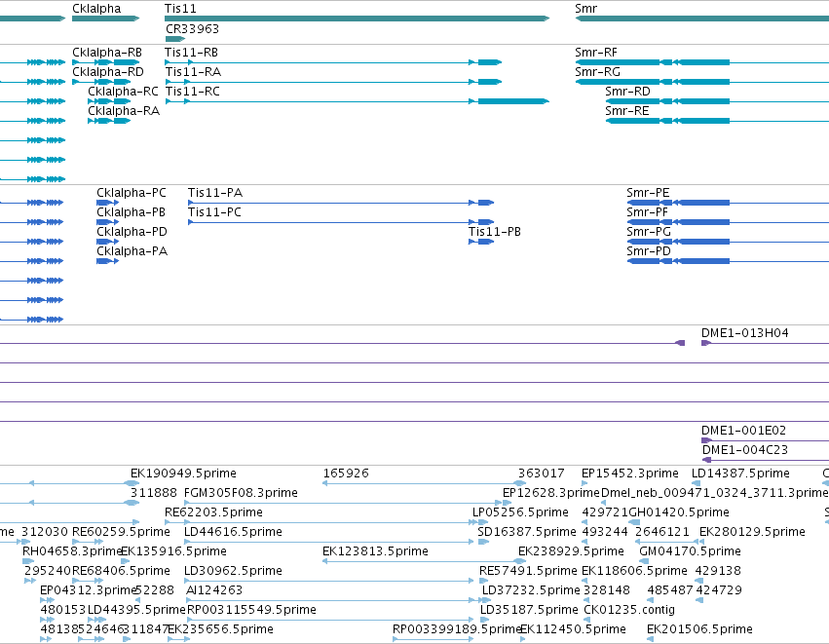Select the CR33963 gene feature
Screen dimensions: 829x644
[x=175, y=39]
